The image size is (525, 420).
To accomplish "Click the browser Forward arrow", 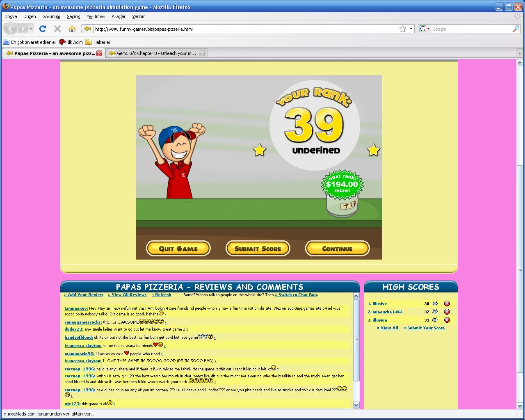I will (23, 29).
